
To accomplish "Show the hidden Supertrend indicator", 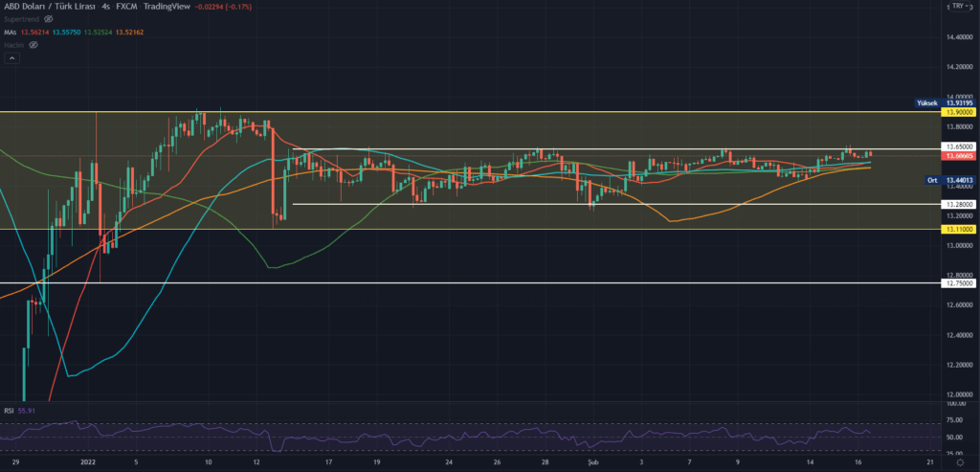I will point(48,19).
